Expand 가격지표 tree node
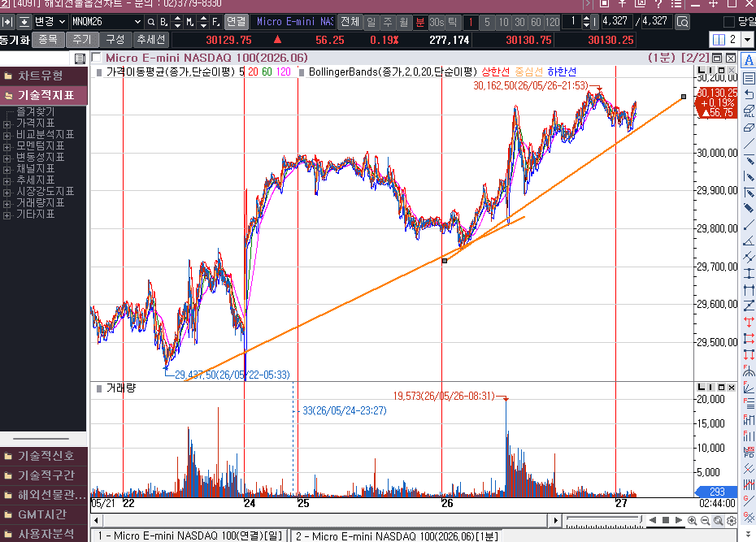The height and width of the screenshot is (542, 756). [7, 124]
